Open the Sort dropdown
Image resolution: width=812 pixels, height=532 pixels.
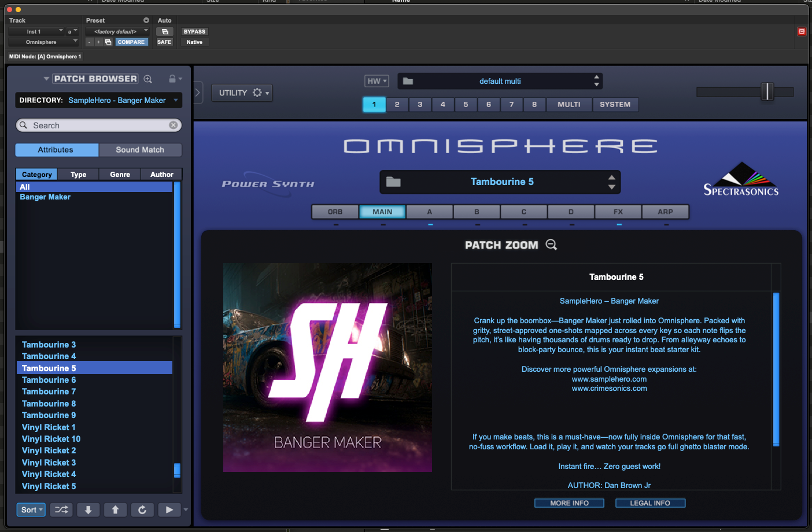pyautogui.click(x=31, y=509)
